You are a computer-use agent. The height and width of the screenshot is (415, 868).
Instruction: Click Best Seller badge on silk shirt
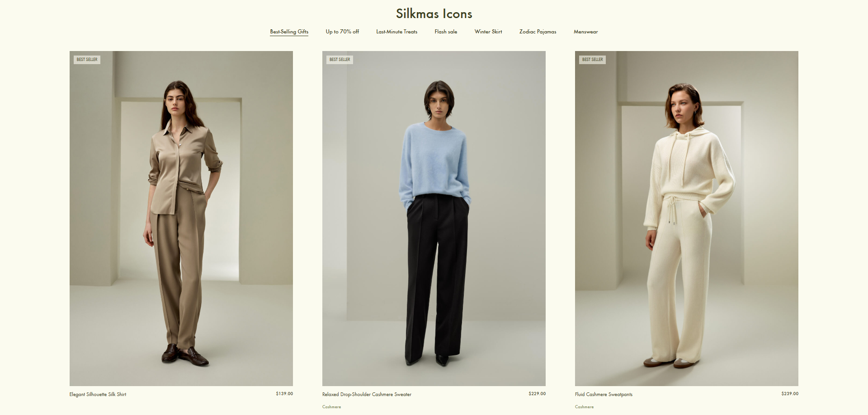click(x=87, y=60)
